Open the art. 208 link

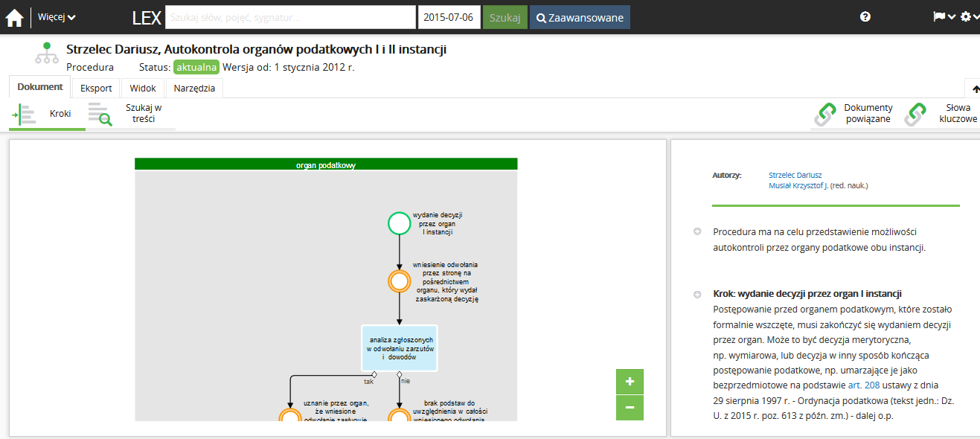(x=862, y=385)
